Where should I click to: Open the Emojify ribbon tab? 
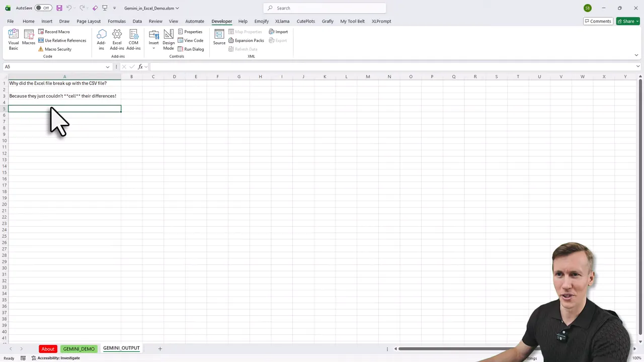tap(261, 21)
